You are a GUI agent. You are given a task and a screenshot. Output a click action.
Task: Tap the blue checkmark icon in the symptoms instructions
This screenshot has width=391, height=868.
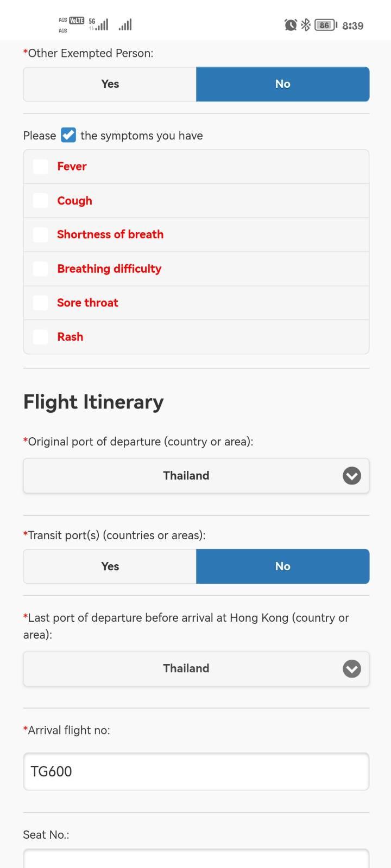[x=68, y=135]
